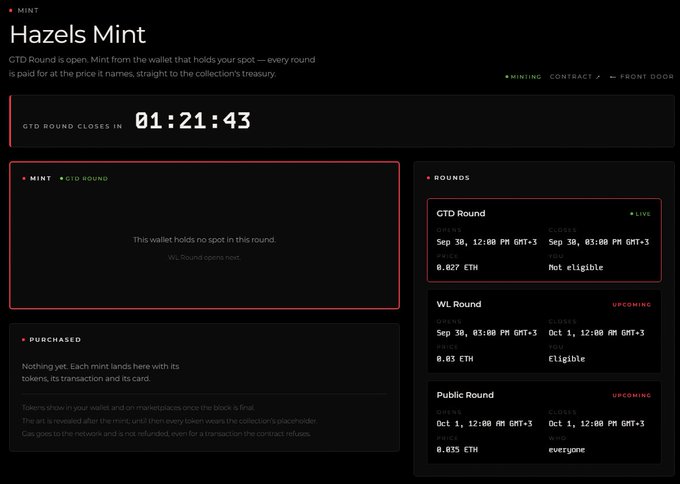The image size is (680, 484).
Task: Go back via FRONT DOOR link
Action: tap(641, 77)
